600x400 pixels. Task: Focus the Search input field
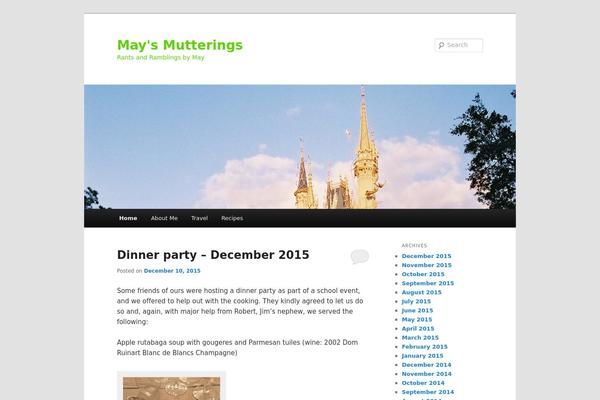click(x=459, y=45)
